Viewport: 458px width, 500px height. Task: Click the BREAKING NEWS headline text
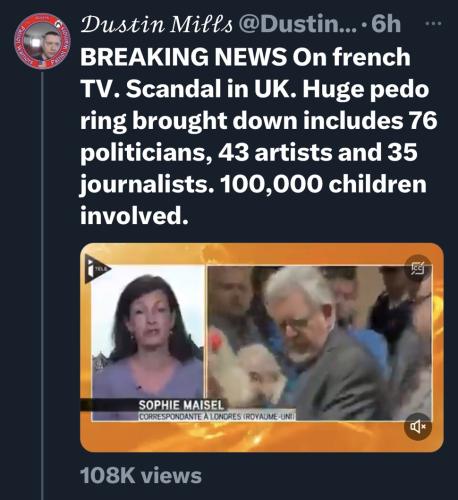(183, 56)
